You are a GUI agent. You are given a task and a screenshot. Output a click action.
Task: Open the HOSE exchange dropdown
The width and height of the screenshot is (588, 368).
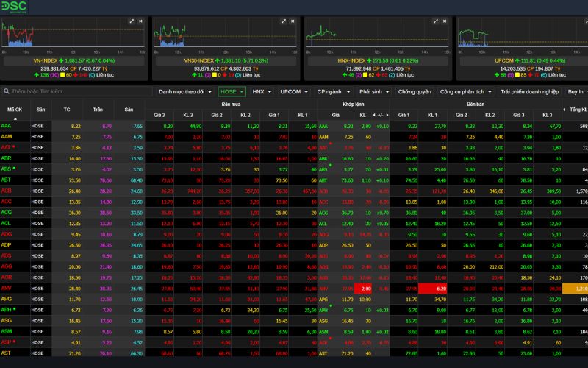point(232,91)
